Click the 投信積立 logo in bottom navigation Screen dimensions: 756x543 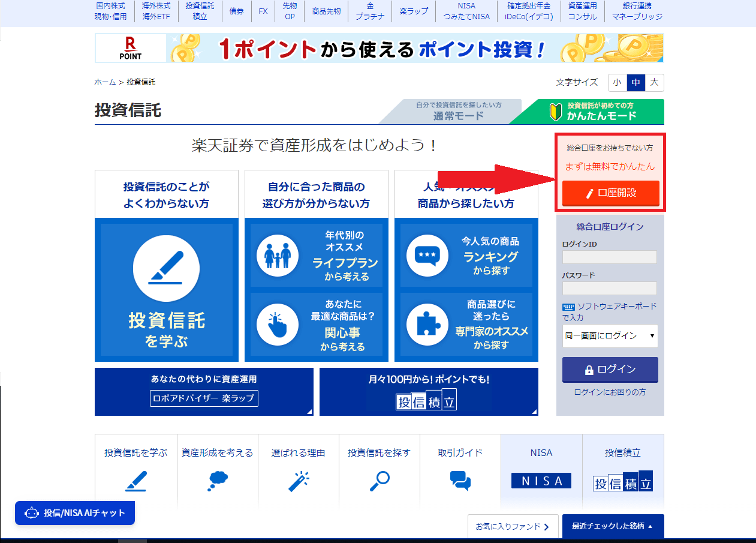click(x=623, y=481)
